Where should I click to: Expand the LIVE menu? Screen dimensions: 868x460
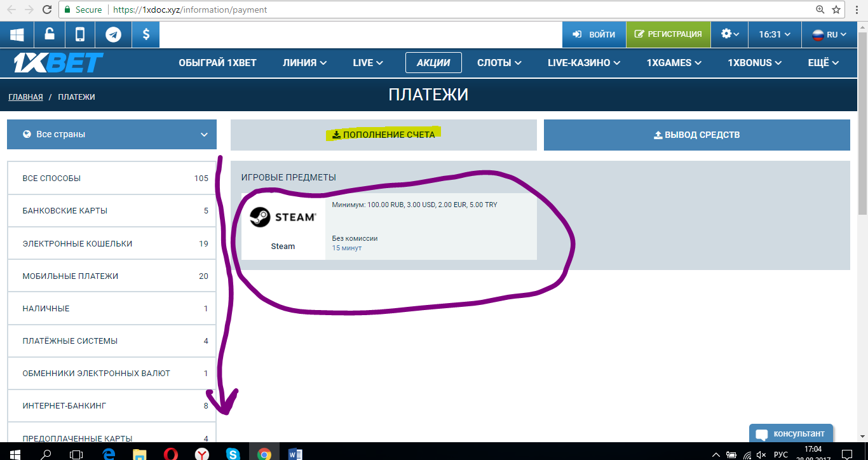(x=368, y=62)
